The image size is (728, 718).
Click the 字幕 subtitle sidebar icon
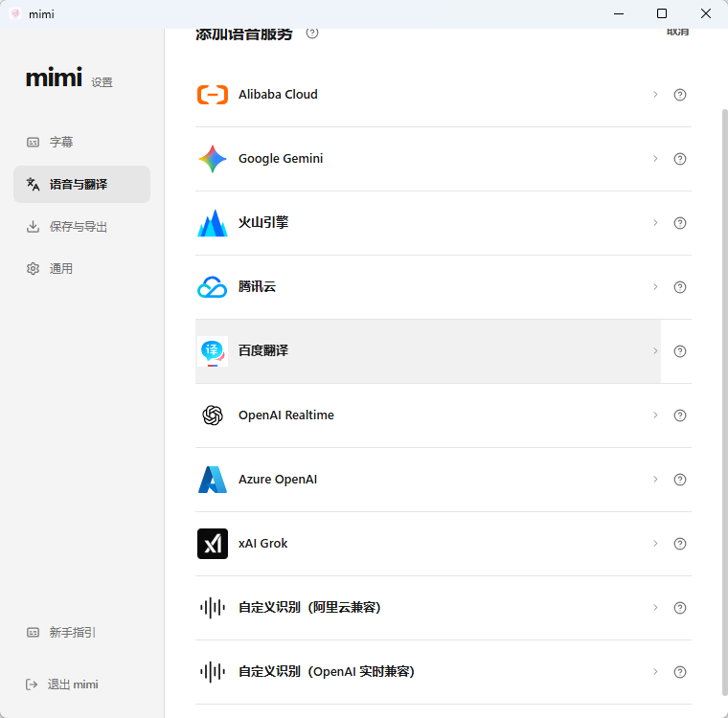[x=33, y=142]
